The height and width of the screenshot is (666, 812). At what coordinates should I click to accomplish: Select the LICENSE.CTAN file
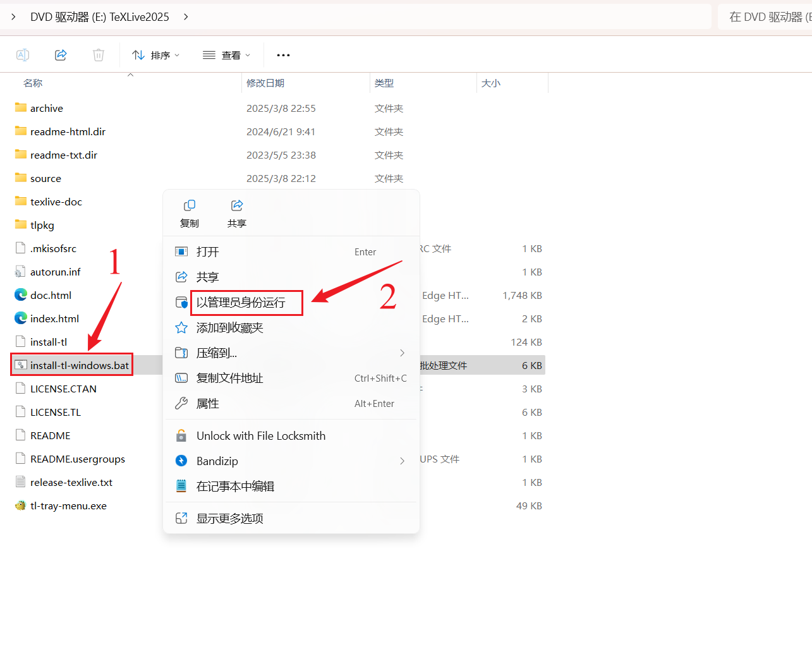pyautogui.click(x=63, y=389)
